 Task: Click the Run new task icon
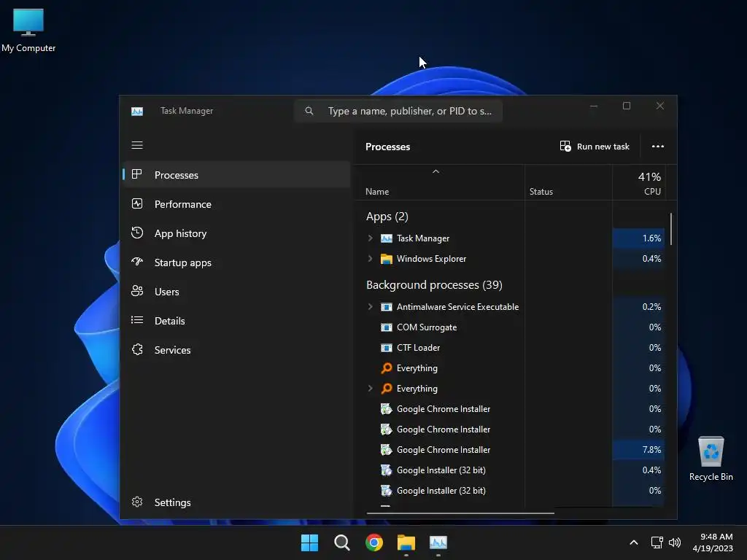565,146
